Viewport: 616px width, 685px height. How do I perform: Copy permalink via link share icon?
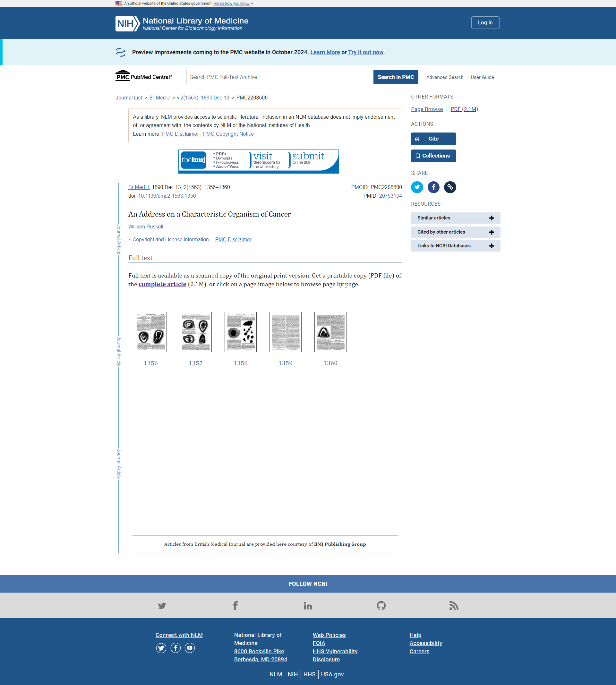450,187
